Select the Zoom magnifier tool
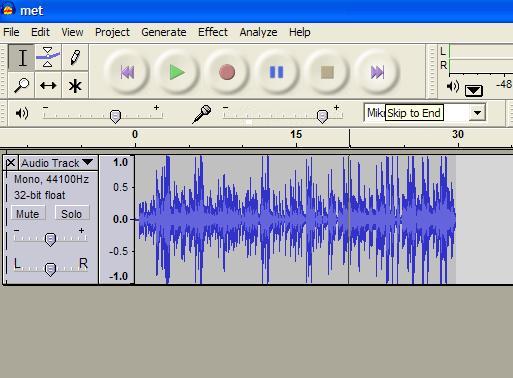Screen dimensions: 513x378 22,85
